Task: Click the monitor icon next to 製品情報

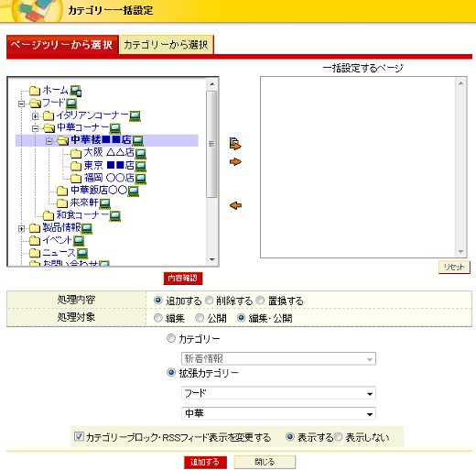Action: 87,228
